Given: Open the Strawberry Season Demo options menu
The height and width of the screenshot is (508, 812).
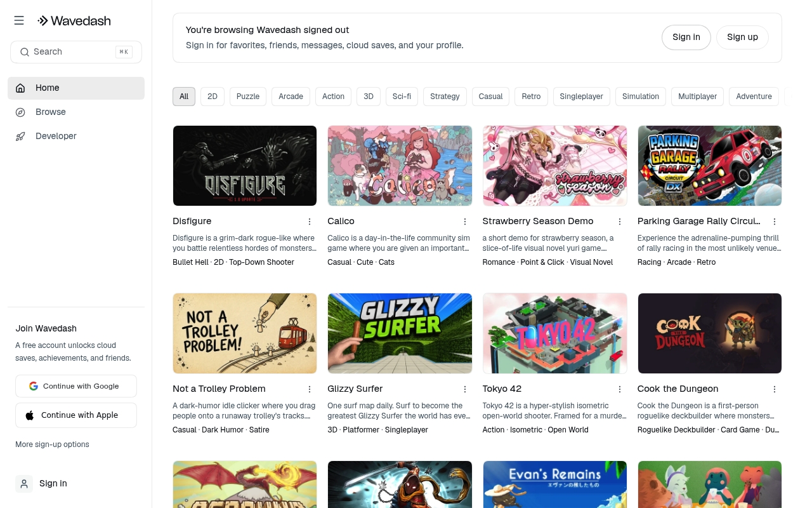Looking at the screenshot, I should tap(620, 222).
